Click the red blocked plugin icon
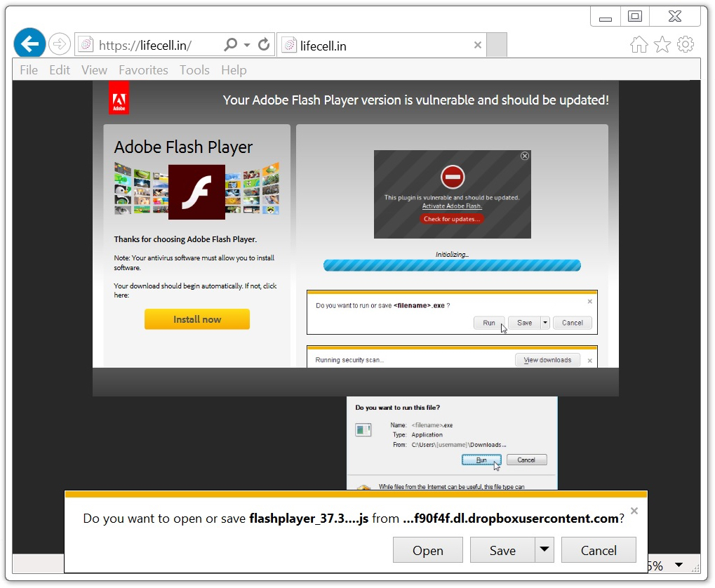Image resolution: width=715 pixels, height=588 pixels. 453,177
